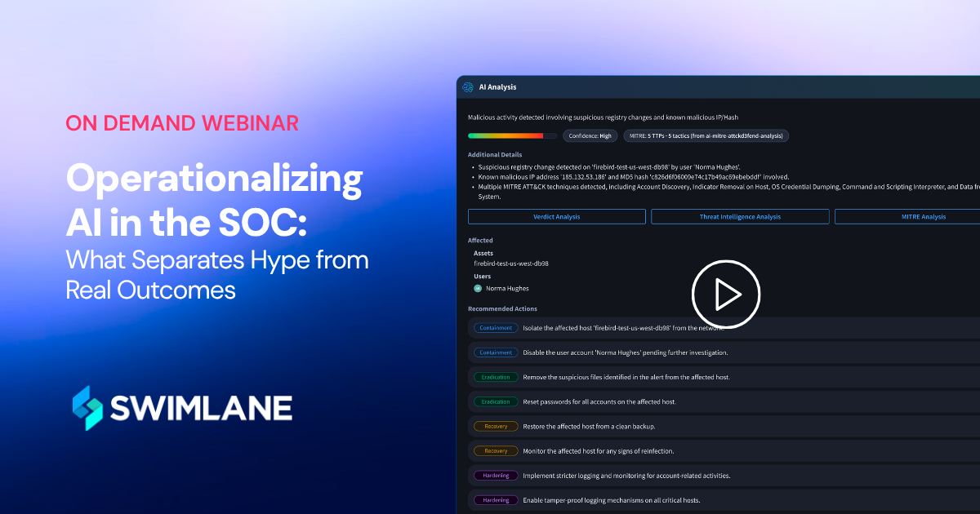Image resolution: width=980 pixels, height=514 pixels.
Task: Click 'What Separates Hype from Real Outcomes' subtitle
Action: pyautogui.click(x=217, y=276)
